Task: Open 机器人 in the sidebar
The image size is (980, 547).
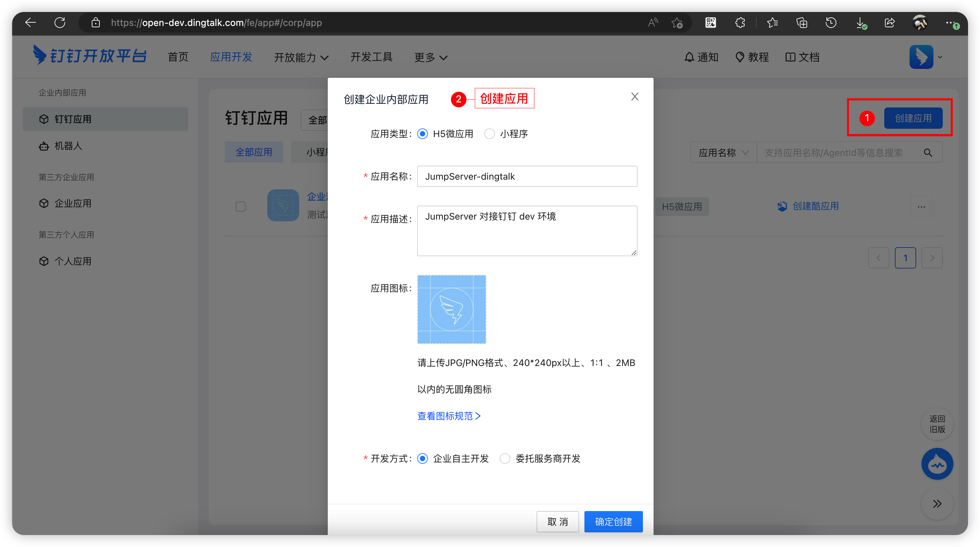Action: pyautogui.click(x=68, y=146)
